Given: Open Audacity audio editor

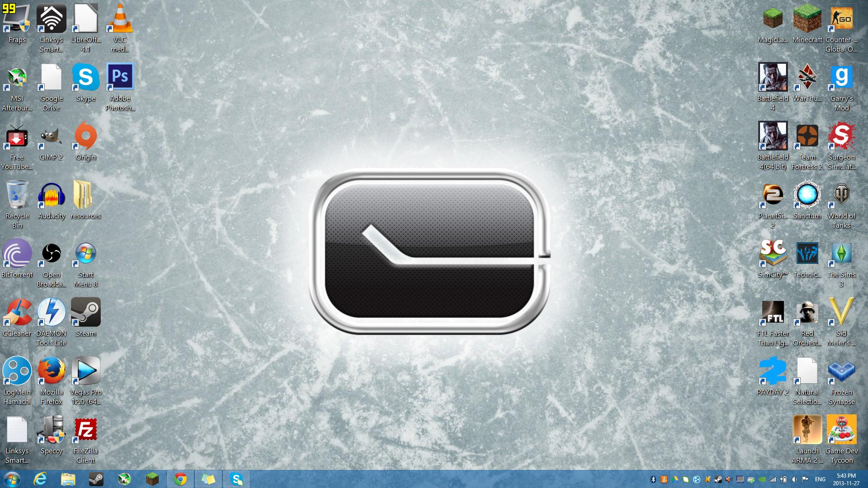Looking at the screenshot, I should point(51,195).
